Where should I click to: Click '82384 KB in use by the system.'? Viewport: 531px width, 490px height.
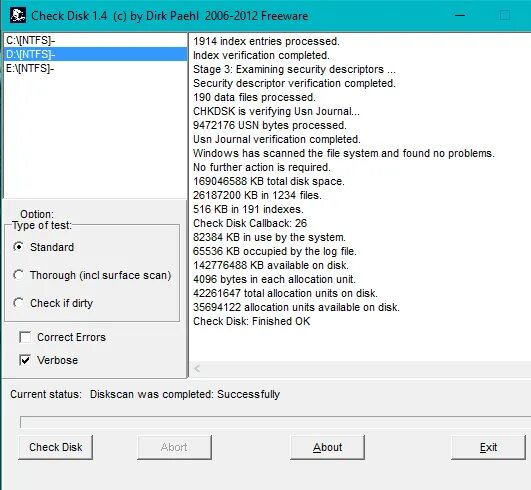click(269, 237)
